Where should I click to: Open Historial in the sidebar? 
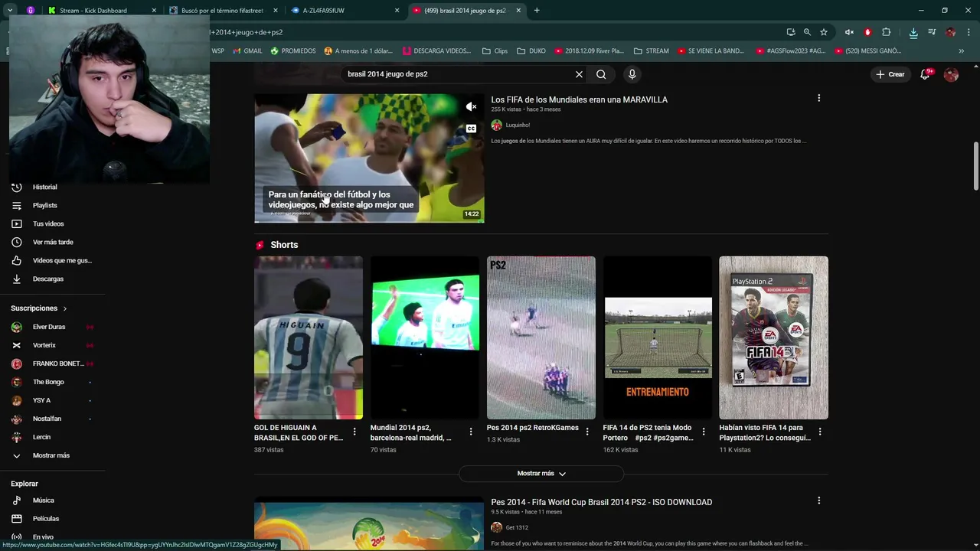coord(44,187)
